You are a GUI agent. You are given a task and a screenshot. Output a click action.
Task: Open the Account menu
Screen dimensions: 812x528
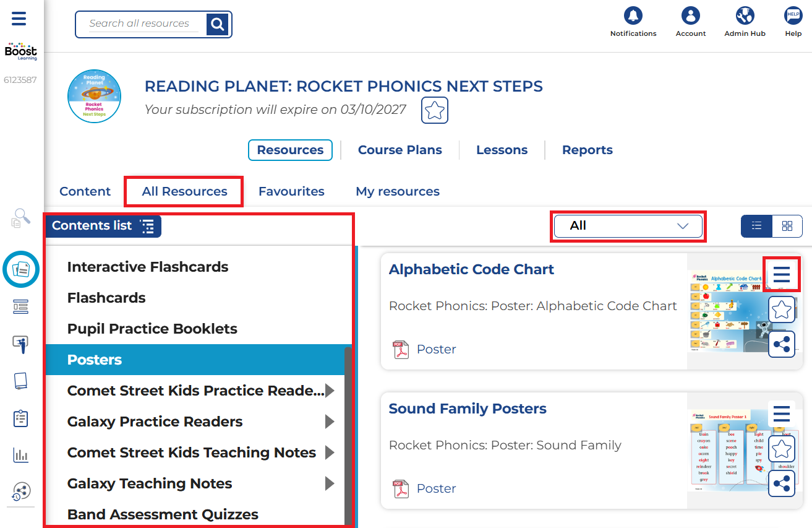pyautogui.click(x=690, y=16)
